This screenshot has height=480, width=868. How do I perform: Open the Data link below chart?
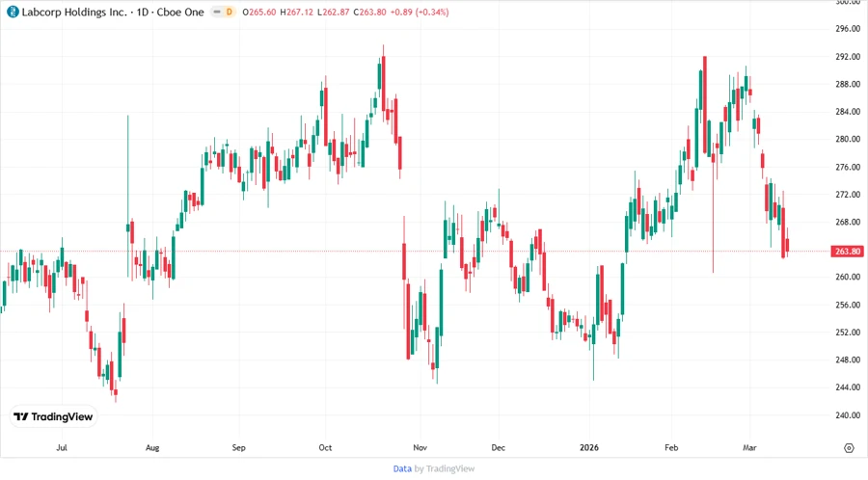pyautogui.click(x=402, y=468)
